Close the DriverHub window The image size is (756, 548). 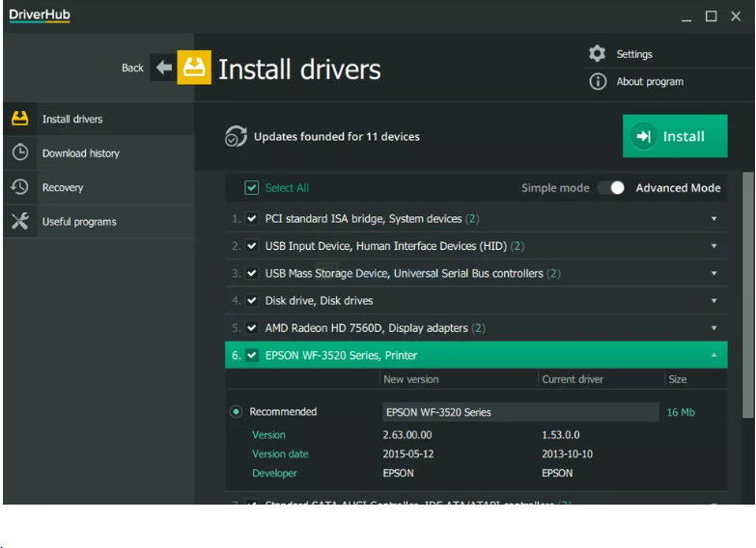(736, 16)
